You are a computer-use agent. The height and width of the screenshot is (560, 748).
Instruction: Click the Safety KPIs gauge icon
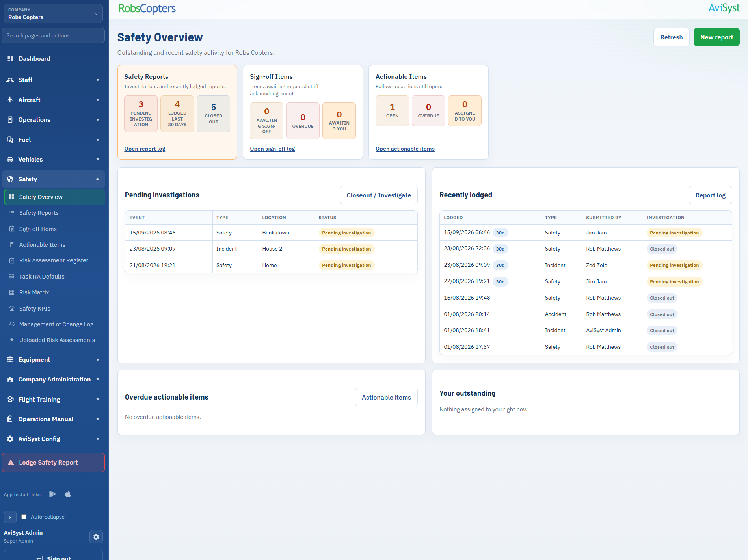[12, 309]
